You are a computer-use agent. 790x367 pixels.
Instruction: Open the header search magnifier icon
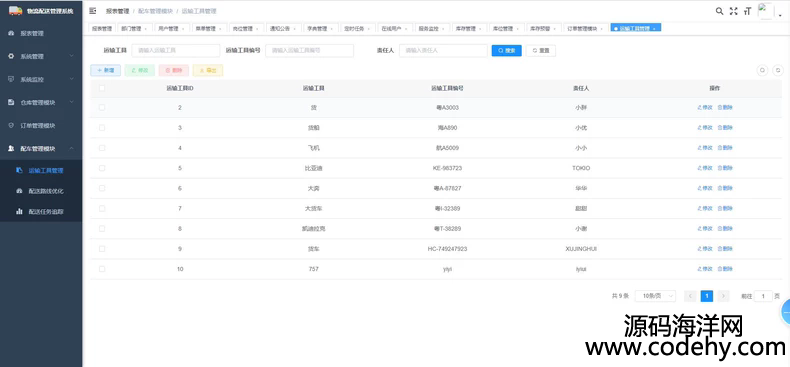click(x=719, y=11)
